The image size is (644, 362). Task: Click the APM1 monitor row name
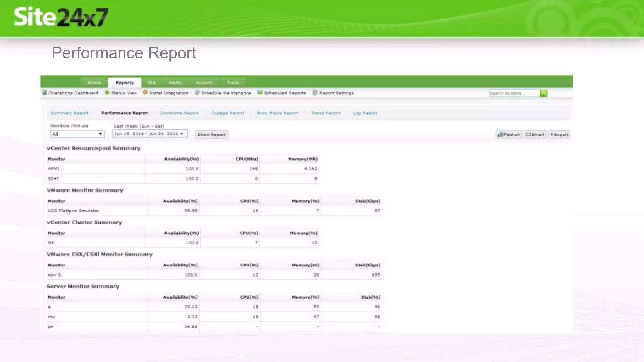(x=54, y=169)
